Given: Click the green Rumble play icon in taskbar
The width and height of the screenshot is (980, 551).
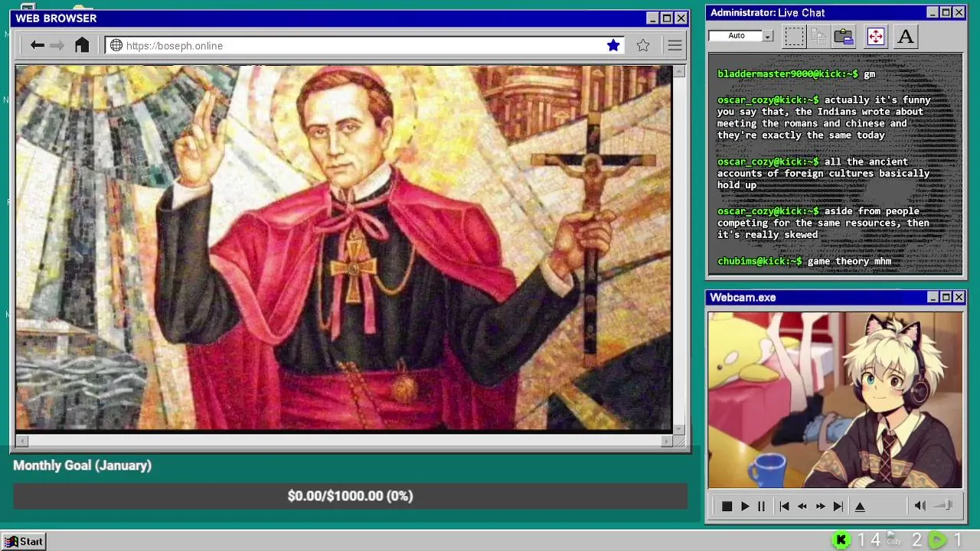Looking at the screenshot, I should click(937, 540).
